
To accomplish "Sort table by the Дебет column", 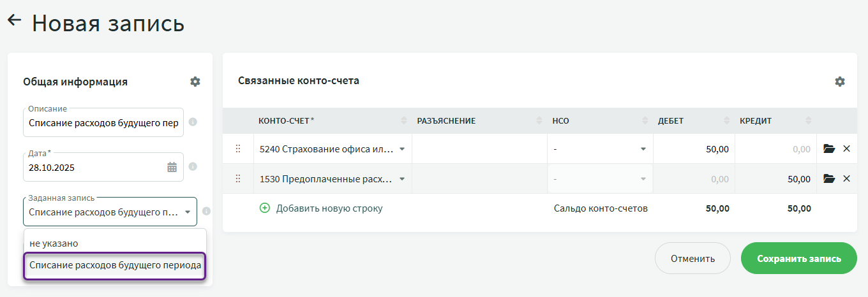I will pos(727,121).
